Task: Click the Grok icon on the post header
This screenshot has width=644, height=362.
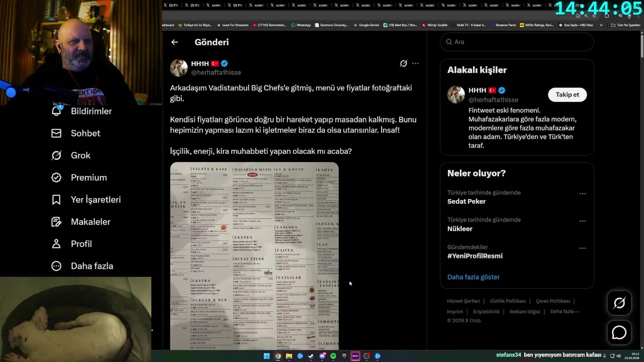Action: point(404,63)
